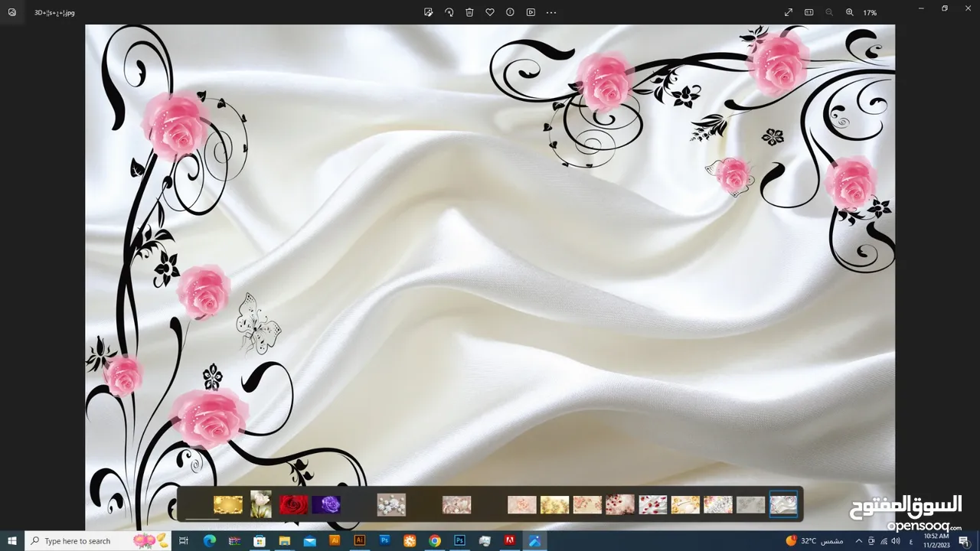Open the Photos app home icon

11,12
